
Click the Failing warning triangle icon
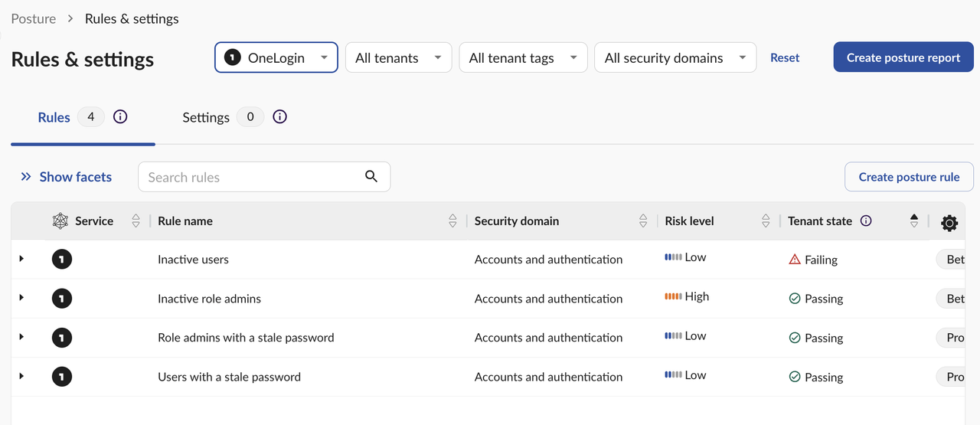pyautogui.click(x=795, y=260)
